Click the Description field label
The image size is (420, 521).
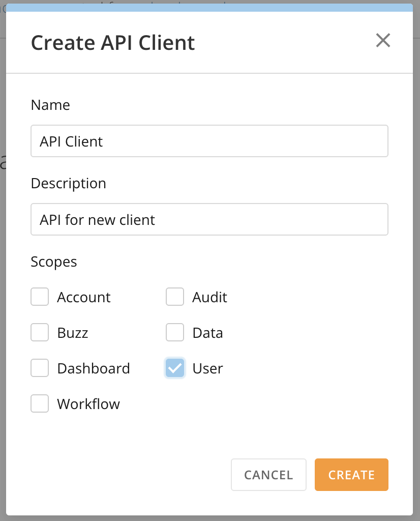tap(69, 184)
